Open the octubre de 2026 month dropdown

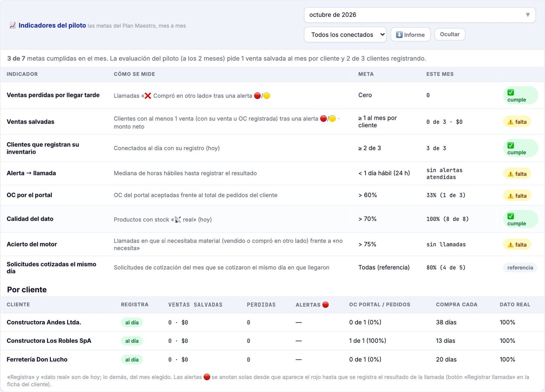[420, 15]
